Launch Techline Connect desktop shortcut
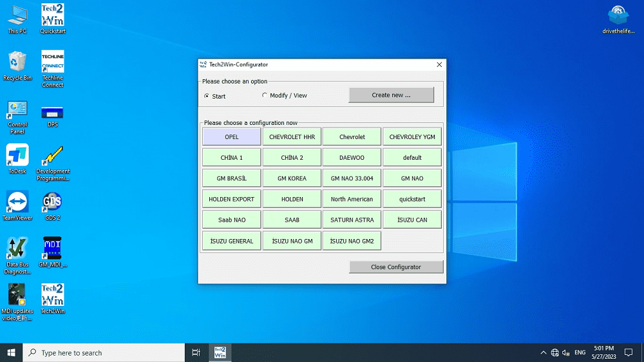The image size is (644, 362). coord(52,63)
